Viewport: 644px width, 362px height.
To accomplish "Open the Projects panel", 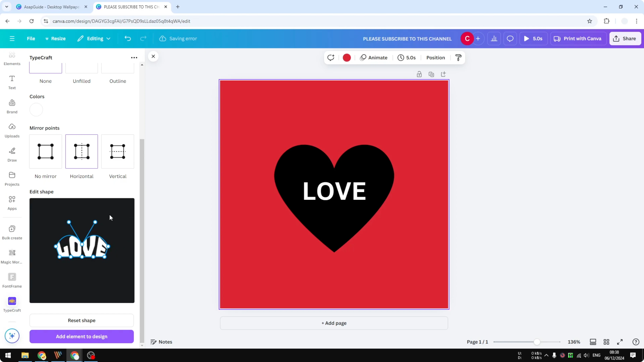I will coord(12,178).
